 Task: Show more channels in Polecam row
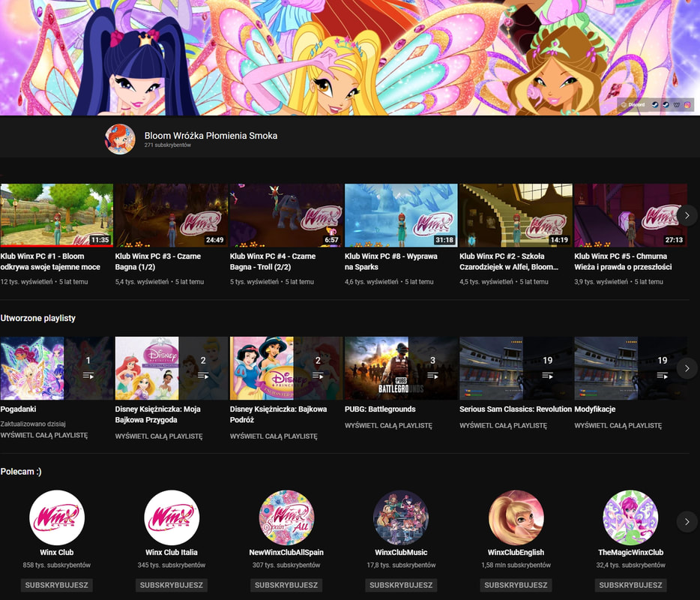[687, 521]
